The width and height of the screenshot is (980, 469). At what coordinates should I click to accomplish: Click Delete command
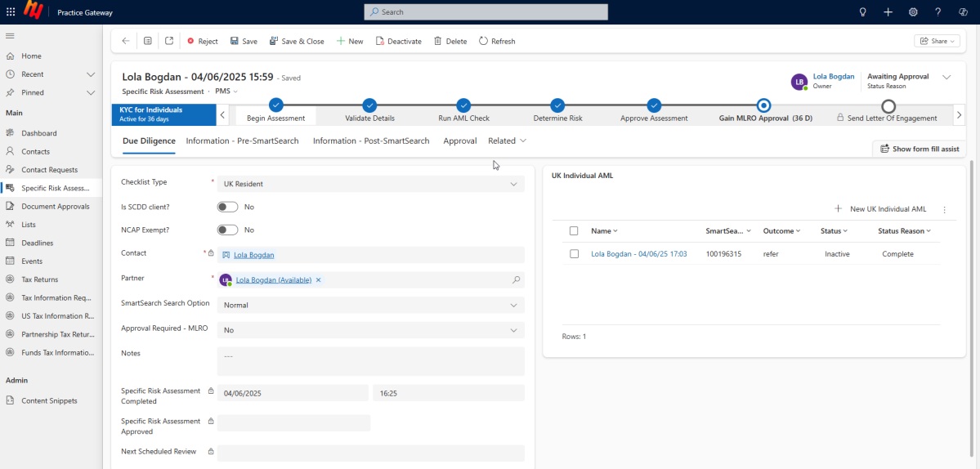click(450, 41)
